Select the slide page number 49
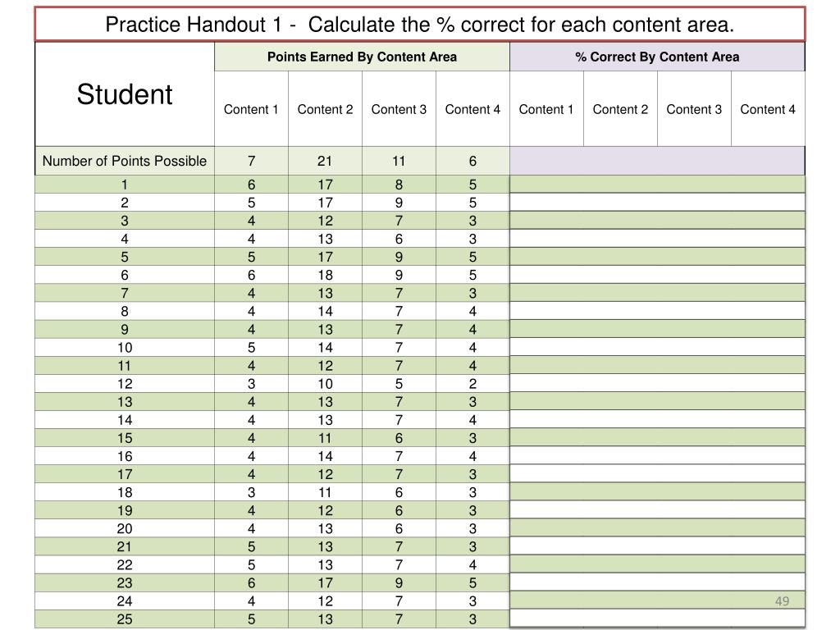 tap(782, 601)
